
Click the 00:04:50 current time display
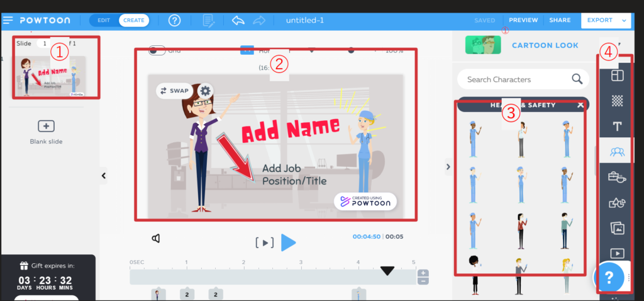(367, 237)
